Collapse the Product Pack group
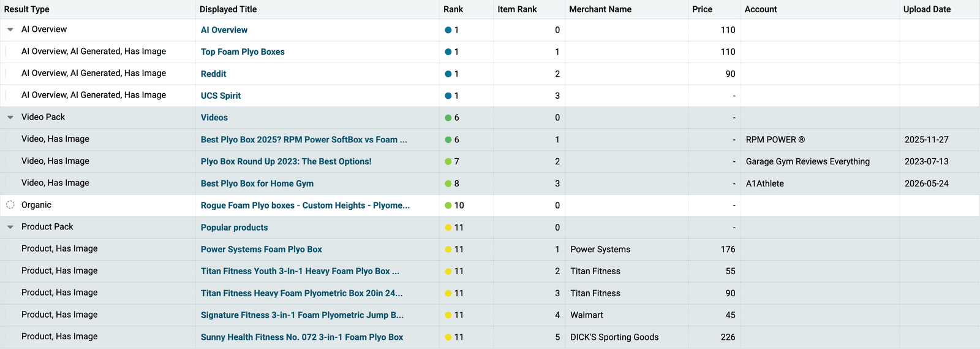The height and width of the screenshot is (349, 980). [10, 227]
